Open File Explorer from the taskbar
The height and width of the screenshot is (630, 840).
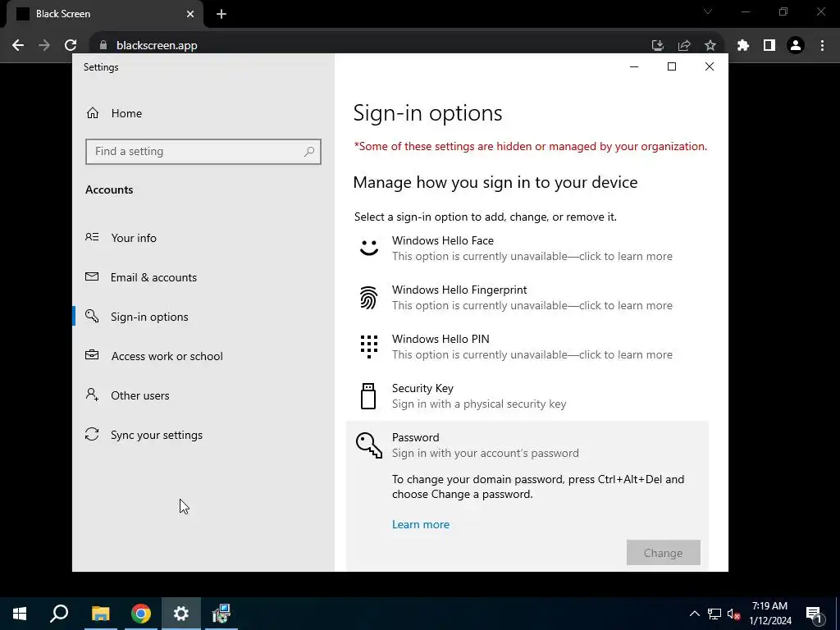point(100,614)
